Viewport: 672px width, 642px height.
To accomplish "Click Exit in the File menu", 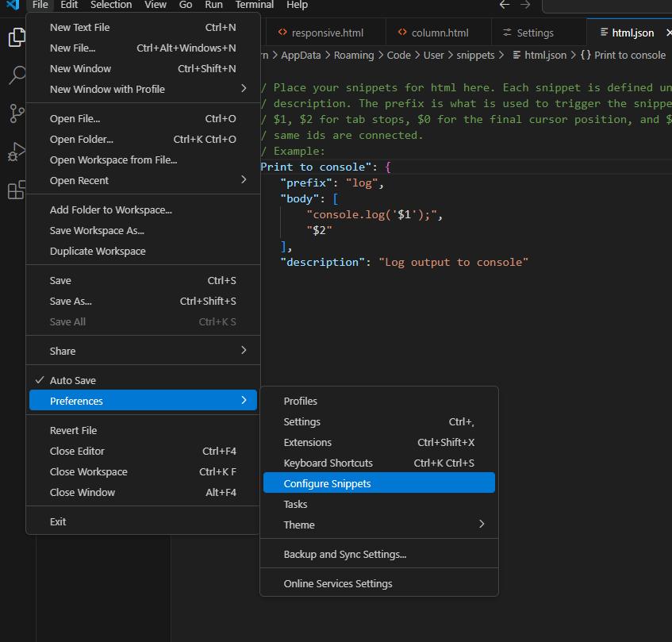I will point(143,521).
